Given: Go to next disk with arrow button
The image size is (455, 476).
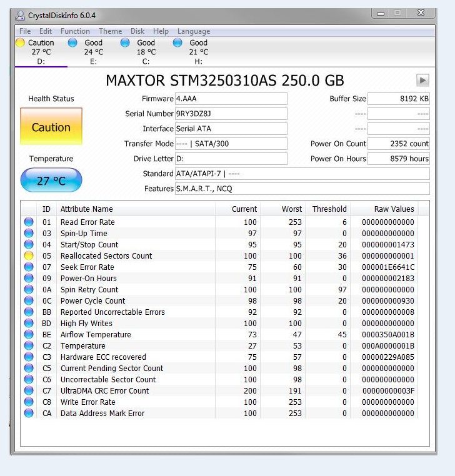Looking at the screenshot, I should click(422, 81).
